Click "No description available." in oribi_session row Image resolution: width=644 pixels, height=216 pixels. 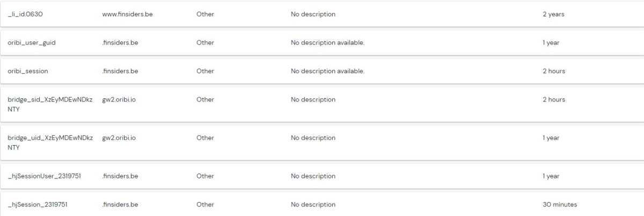[327, 71]
